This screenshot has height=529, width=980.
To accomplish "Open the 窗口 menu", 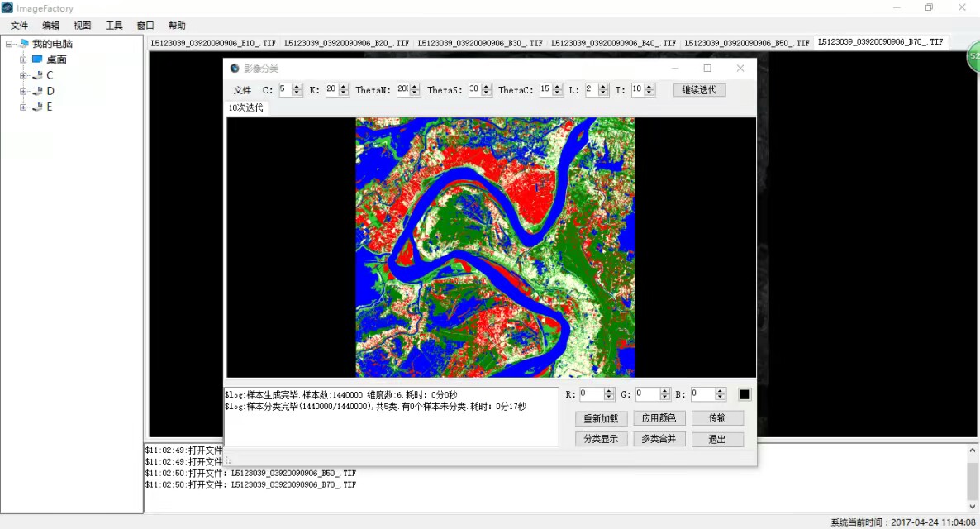I will coord(145,26).
